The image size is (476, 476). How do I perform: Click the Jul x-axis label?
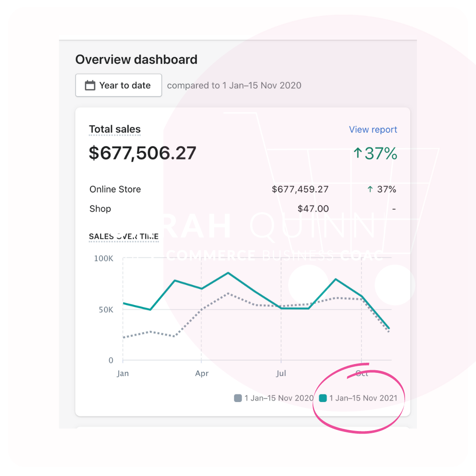click(x=281, y=373)
